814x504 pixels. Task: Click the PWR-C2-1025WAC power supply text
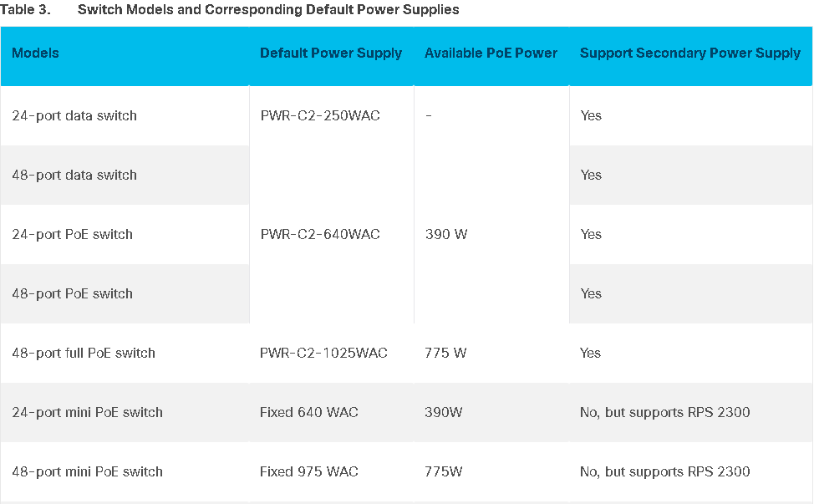323,353
